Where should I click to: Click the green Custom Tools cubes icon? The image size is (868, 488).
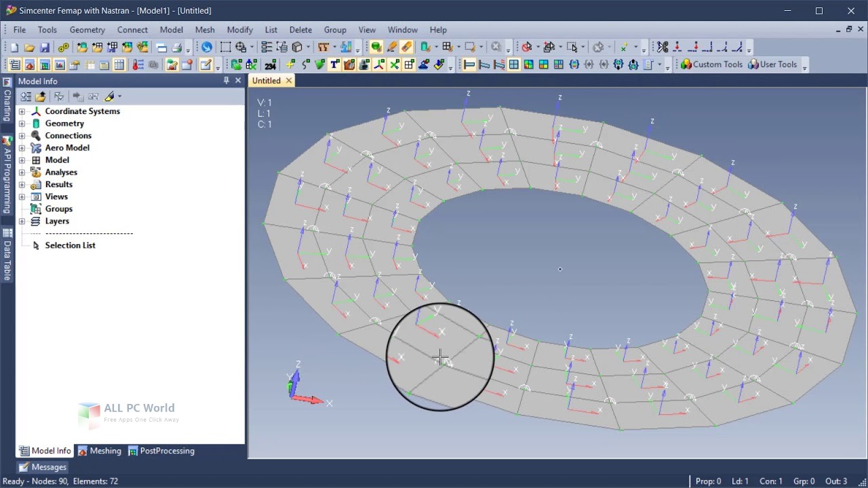click(x=686, y=64)
